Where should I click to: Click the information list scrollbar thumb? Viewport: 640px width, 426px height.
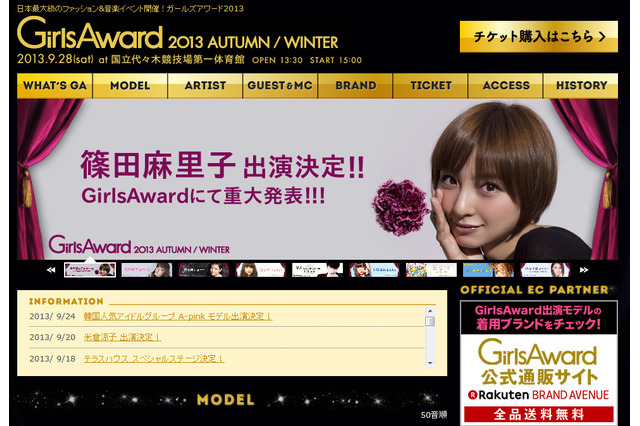(x=430, y=322)
